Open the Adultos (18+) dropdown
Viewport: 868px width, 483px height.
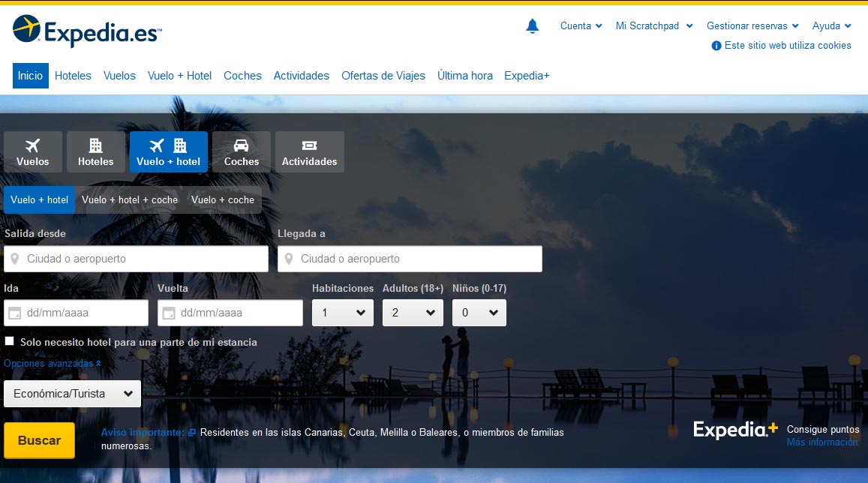pos(413,313)
